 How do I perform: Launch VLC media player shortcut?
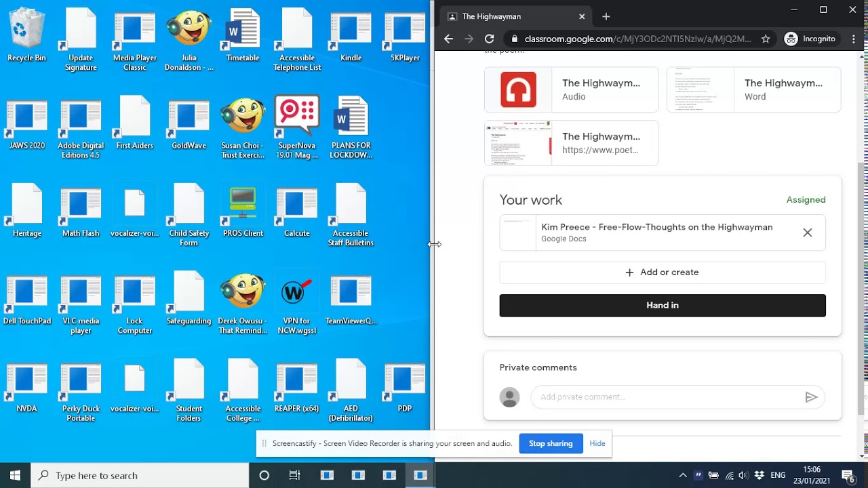[81, 303]
